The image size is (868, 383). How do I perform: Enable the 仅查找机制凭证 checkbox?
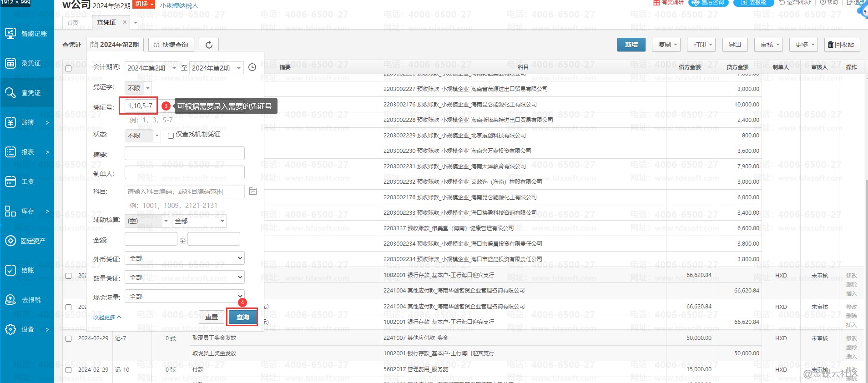[171, 136]
